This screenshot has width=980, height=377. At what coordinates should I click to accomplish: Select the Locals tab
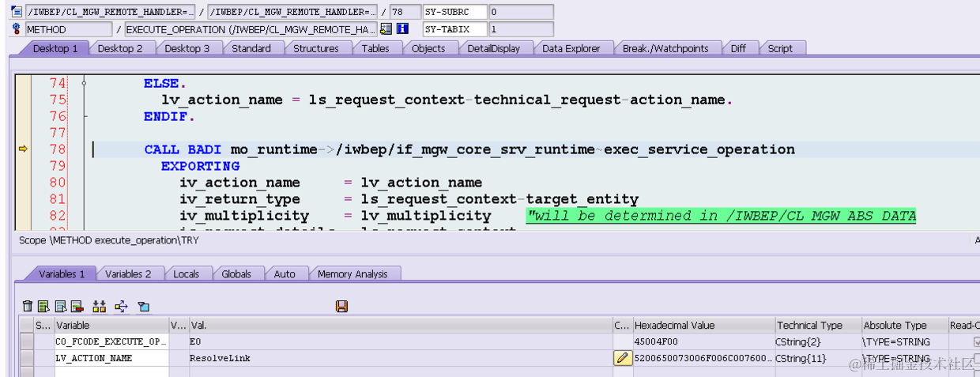tap(187, 273)
